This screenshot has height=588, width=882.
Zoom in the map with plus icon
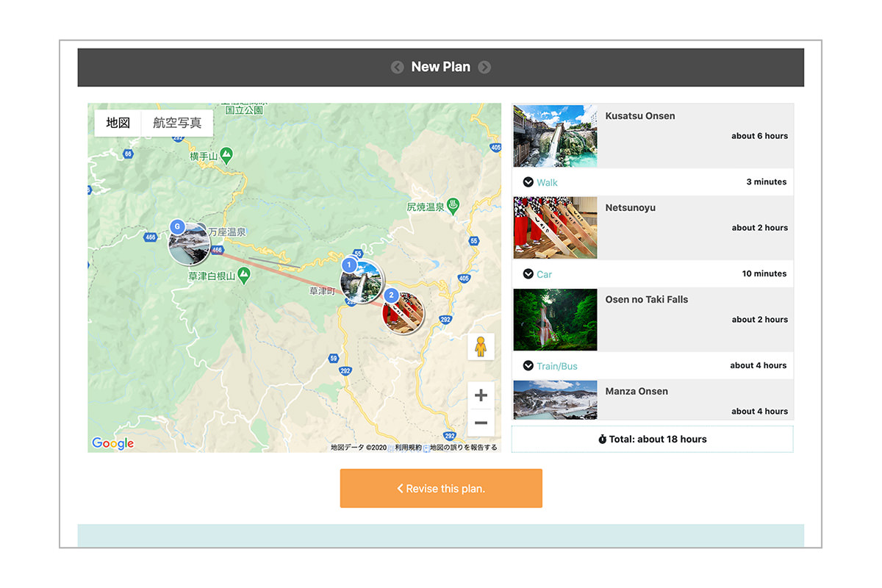(481, 395)
